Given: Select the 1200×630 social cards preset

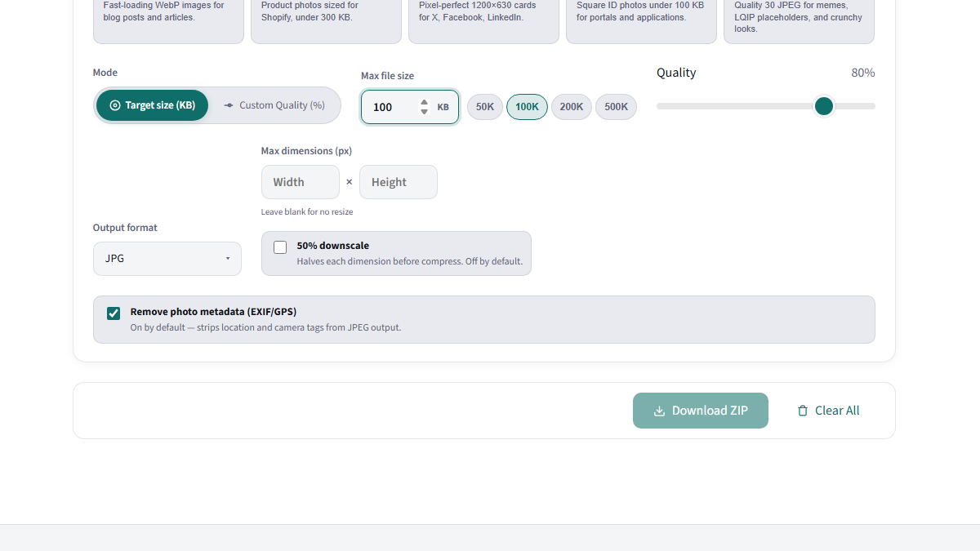Looking at the screenshot, I should pos(483,21).
